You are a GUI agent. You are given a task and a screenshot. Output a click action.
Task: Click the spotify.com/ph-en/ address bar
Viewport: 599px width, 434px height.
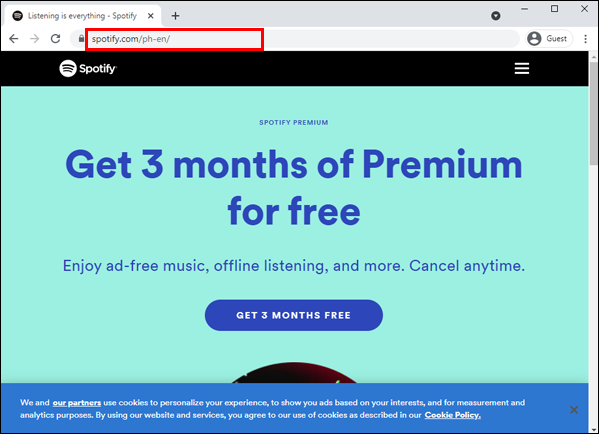174,39
